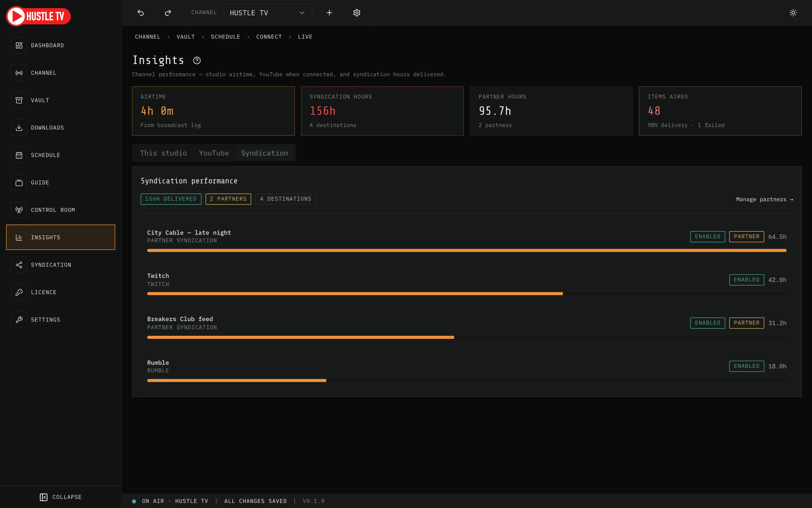Click 'ON AIR · HUSTLE TV' status text
The height and width of the screenshot is (508, 812).
175,501
